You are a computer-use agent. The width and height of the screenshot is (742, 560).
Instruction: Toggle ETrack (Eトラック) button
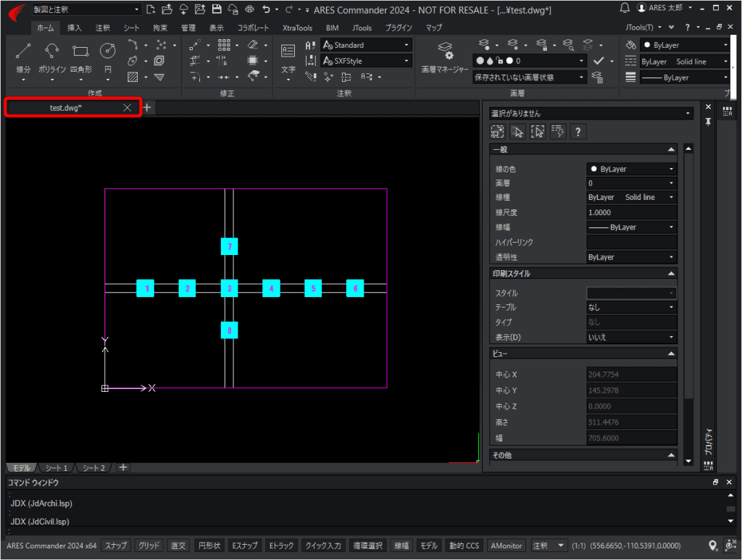click(x=282, y=546)
